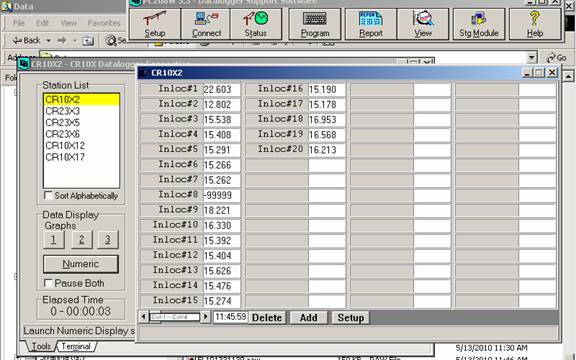The height and width of the screenshot is (360, 576).
Task: Open Graph 1 display
Action: click(x=54, y=240)
